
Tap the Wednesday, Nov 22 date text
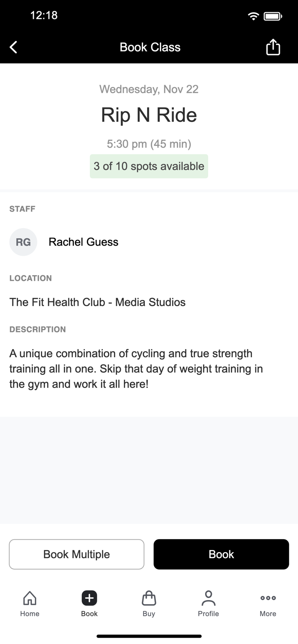(x=149, y=89)
